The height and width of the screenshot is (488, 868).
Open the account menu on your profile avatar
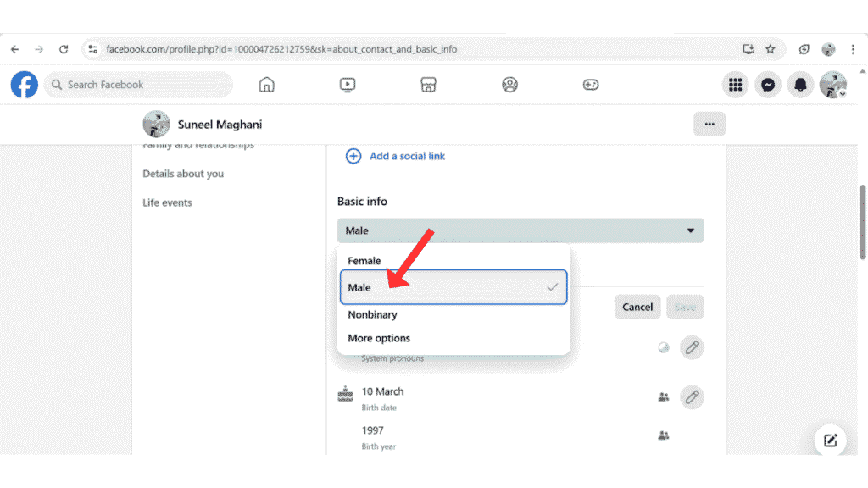click(832, 85)
